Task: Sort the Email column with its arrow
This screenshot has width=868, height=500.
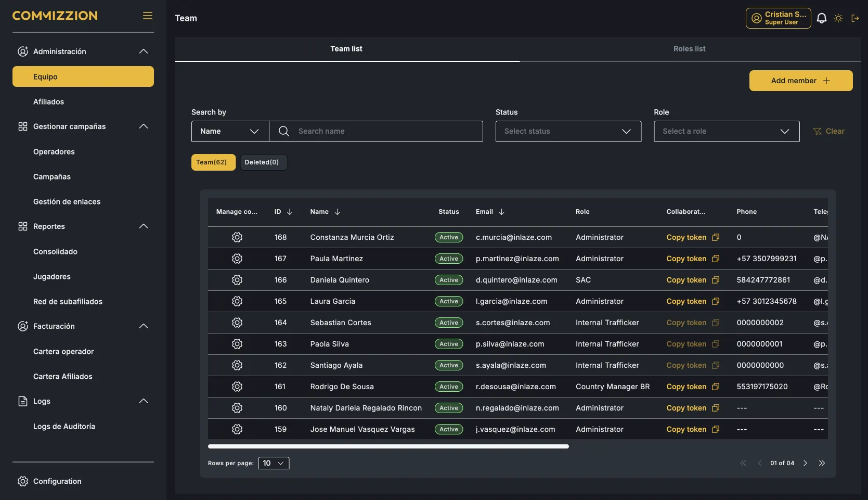Action: coord(501,212)
